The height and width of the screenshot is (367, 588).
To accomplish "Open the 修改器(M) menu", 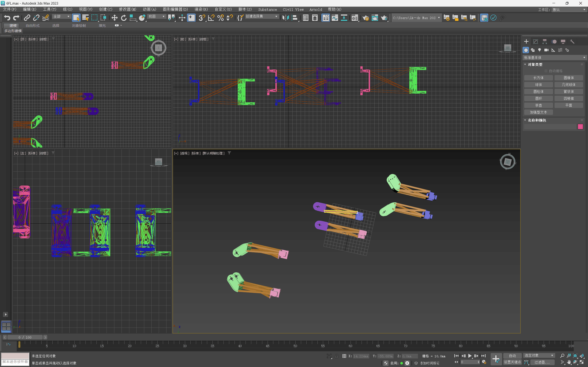I will 127,9.
